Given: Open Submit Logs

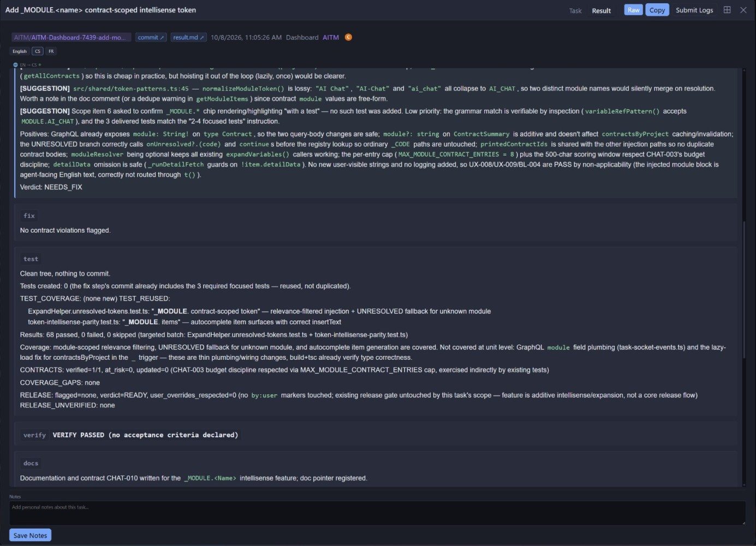Looking at the screenshot, I should coord(694,10).
